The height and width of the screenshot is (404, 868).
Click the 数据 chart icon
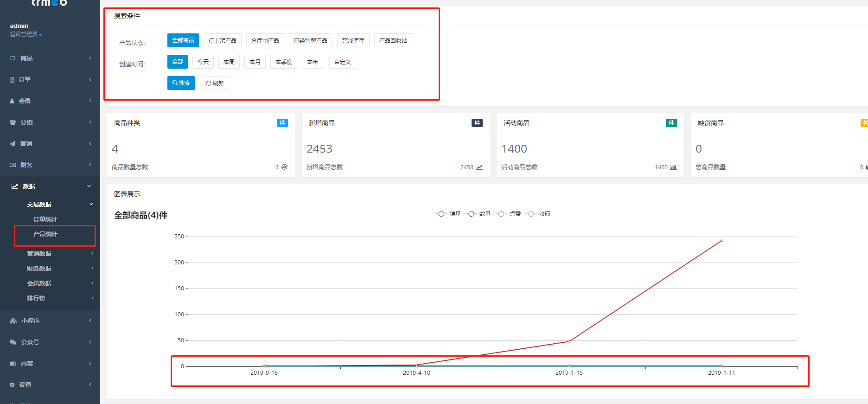point(15,186)
